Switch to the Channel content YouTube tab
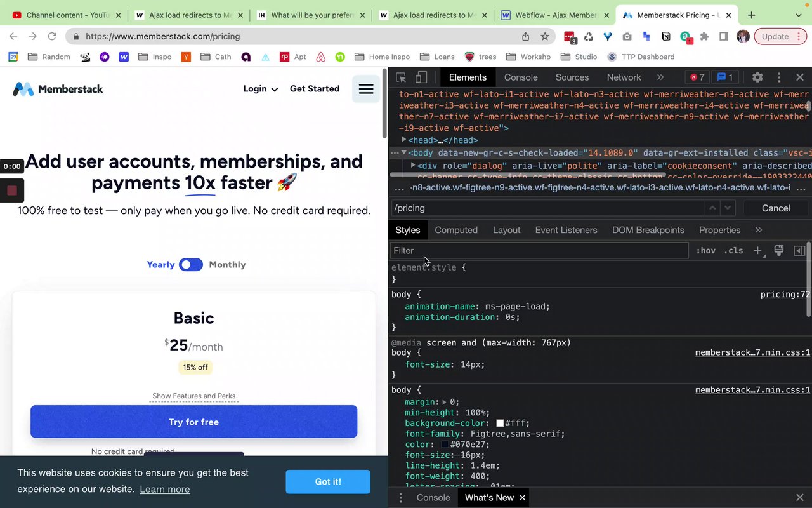This screenshot has height=508, width=812. 67,15
